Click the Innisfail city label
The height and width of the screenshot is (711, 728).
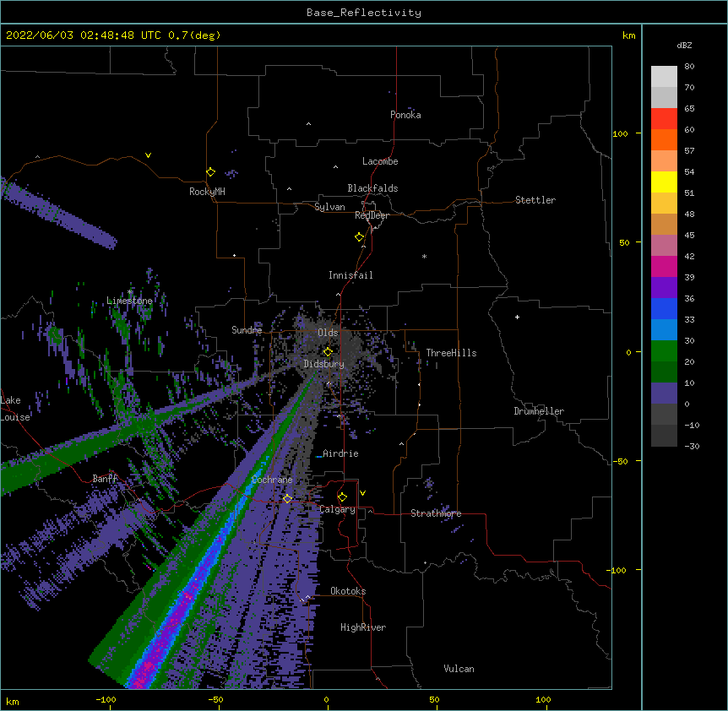[x=350, y=275]
